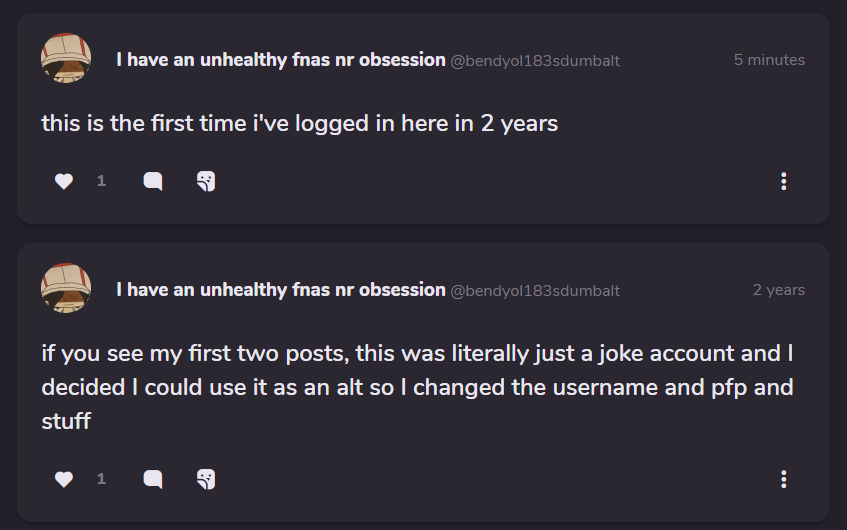Open the three-dot menu on the 5 minutes post
The image size is (847, 530).
pyautogui.click(x=783, y=181)
